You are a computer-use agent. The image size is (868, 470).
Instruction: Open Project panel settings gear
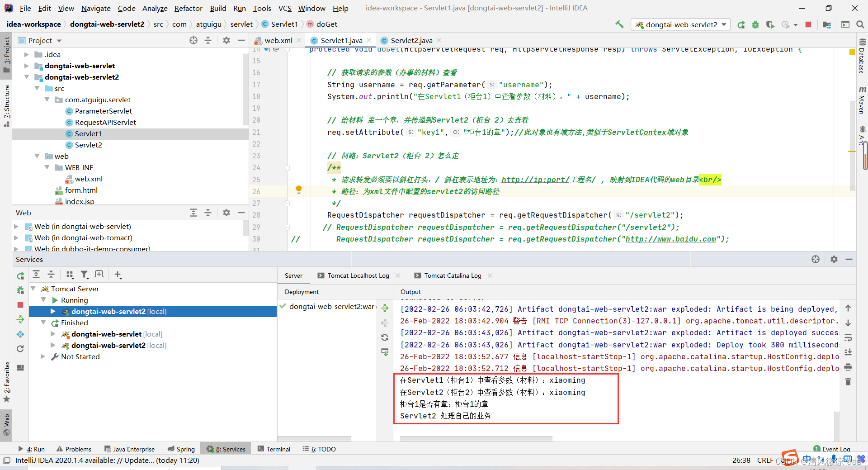coord(226,40)
